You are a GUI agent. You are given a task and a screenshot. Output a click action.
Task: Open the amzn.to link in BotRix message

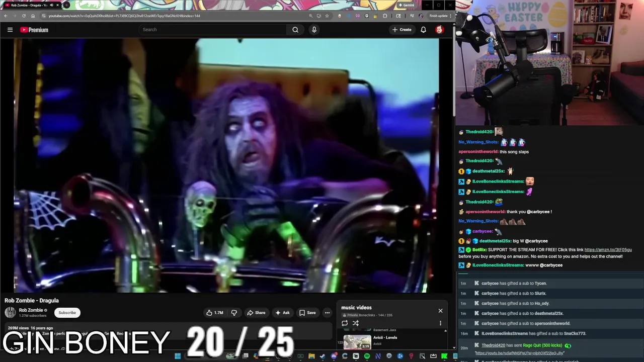608,250
